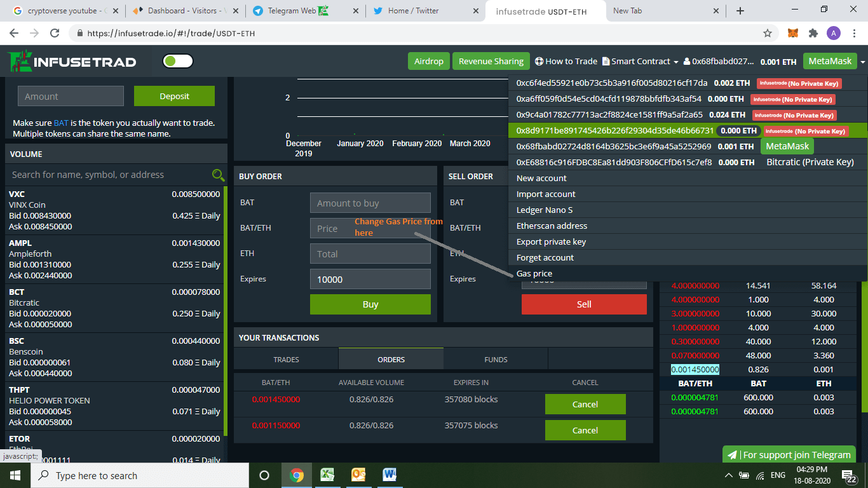Open the Chrome three-dot menu
This screenshot has width=868, height=488.
[853, 33]
